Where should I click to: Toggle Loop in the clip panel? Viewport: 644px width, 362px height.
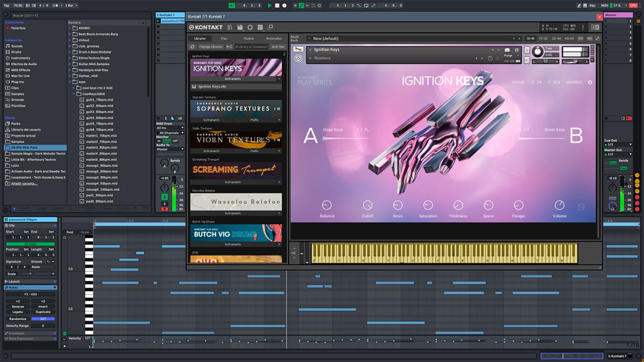tap(31, 244)
